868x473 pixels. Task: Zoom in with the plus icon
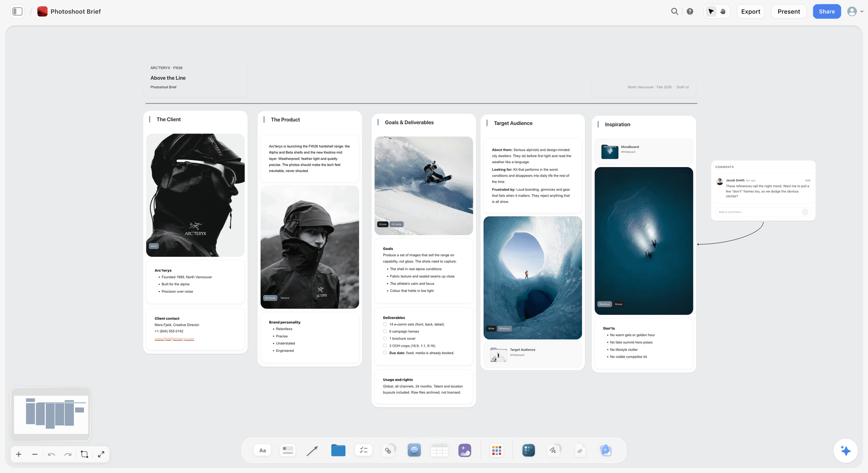coord(19,454)
